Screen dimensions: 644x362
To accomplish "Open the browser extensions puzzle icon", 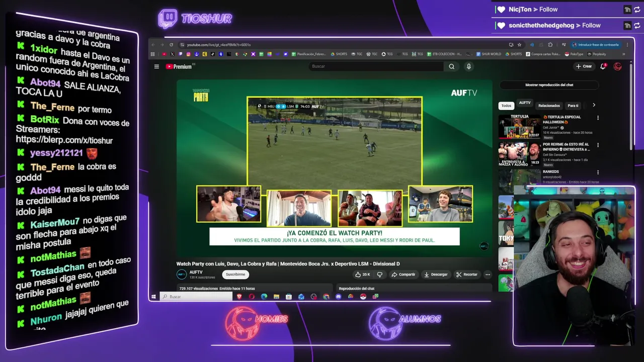I will (x=550, y=45).
